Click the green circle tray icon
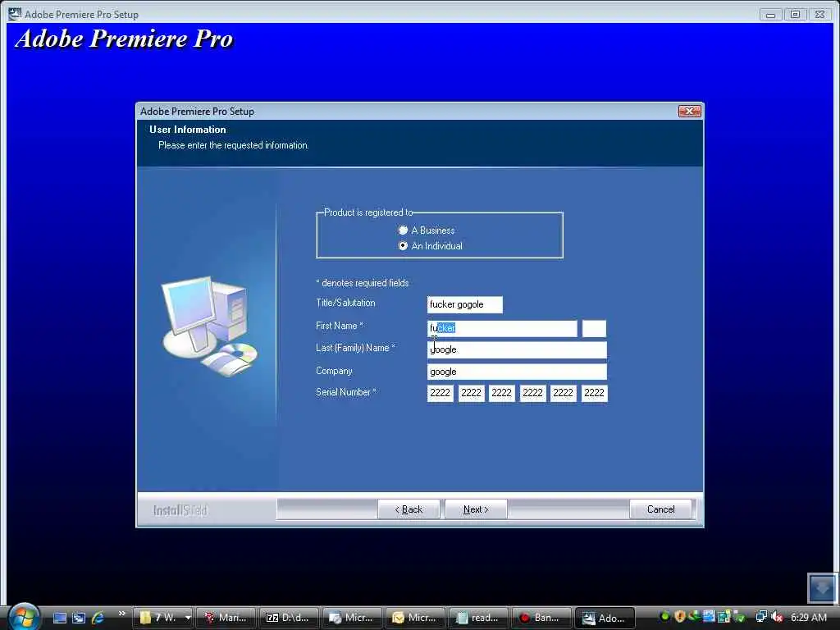Screen dimensions: 840x630 point(664,617)
